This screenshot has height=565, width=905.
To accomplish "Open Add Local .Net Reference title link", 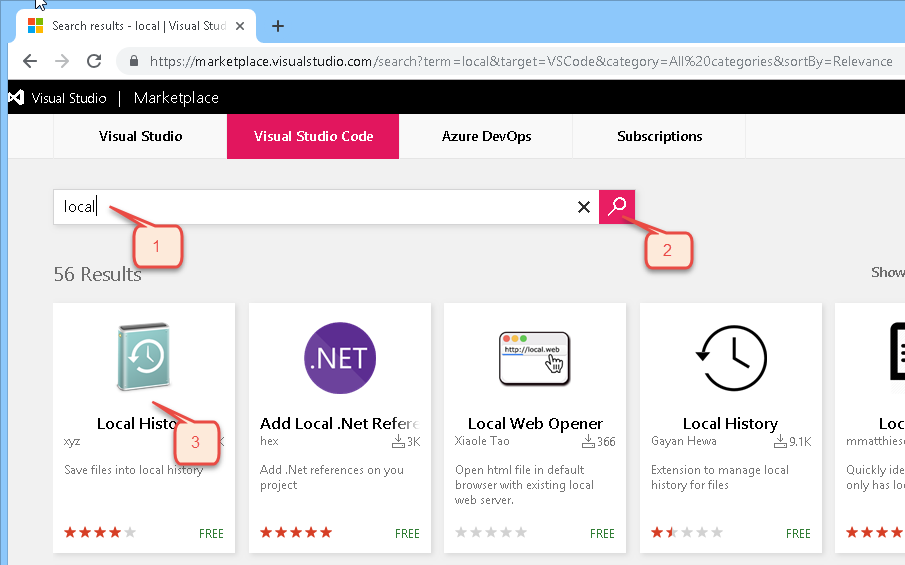I will [338, 423].
